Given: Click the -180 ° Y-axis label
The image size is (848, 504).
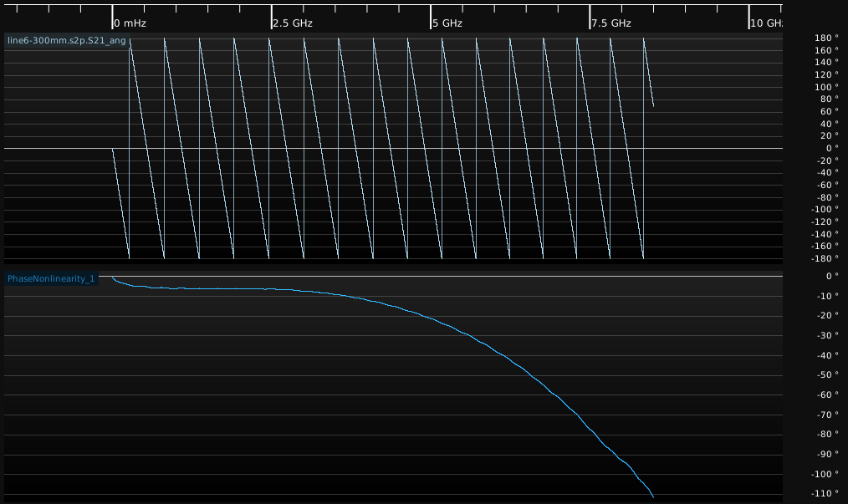Looking at the screenshot, I should coord(825,258).
